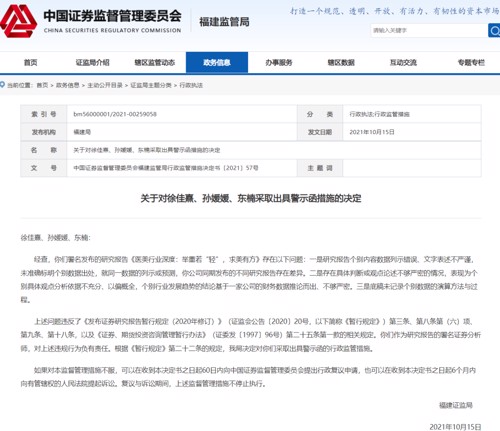Screen dimensions: 500x431
Task: Click the 中国证券监督管理委员会 header title
Action: (x=112, y=16)
